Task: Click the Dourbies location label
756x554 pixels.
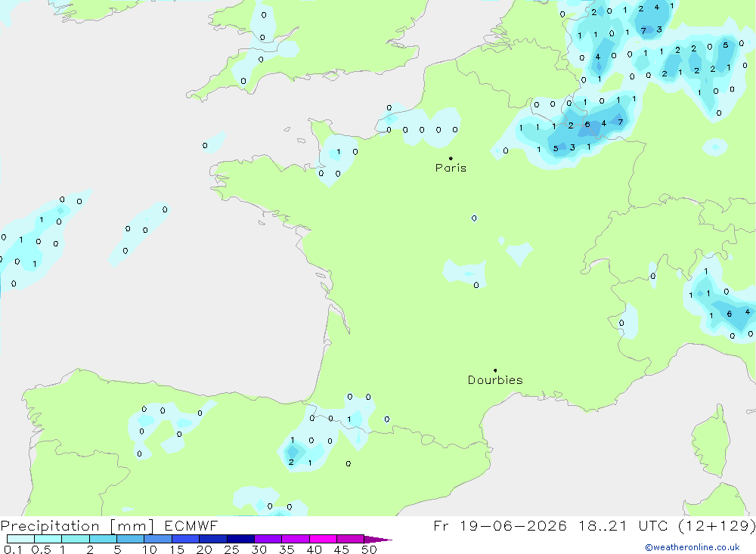Action: point(495,380)
